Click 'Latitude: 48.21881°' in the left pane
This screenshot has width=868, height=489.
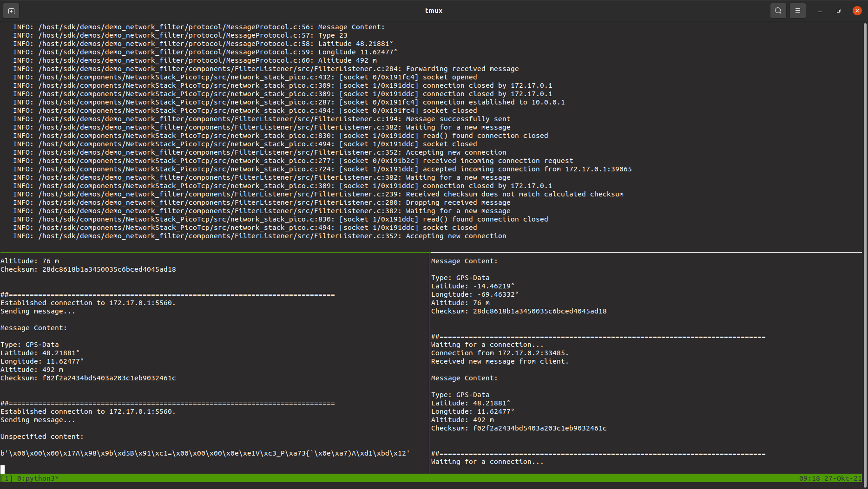click(x=40, y=353)
